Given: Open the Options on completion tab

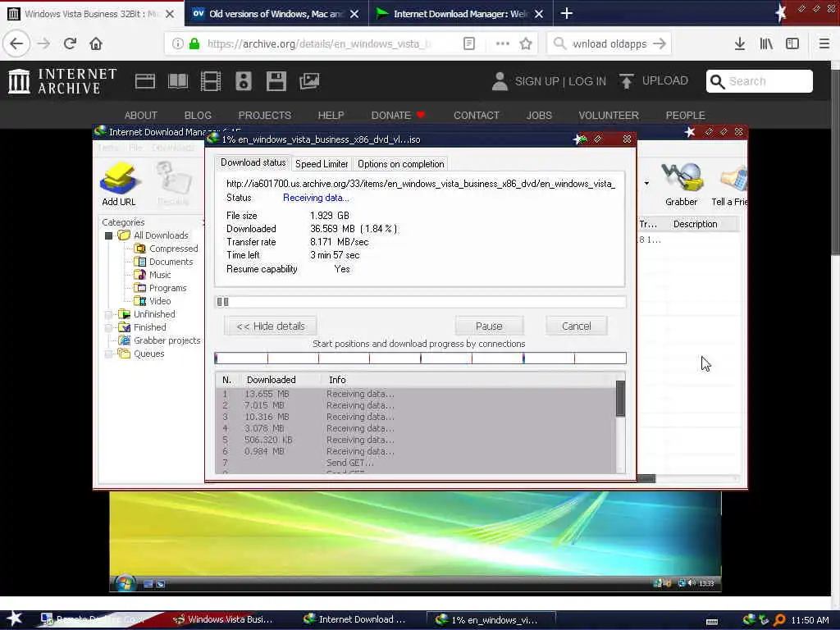Looking at the screenshot, I should [400, 164].
